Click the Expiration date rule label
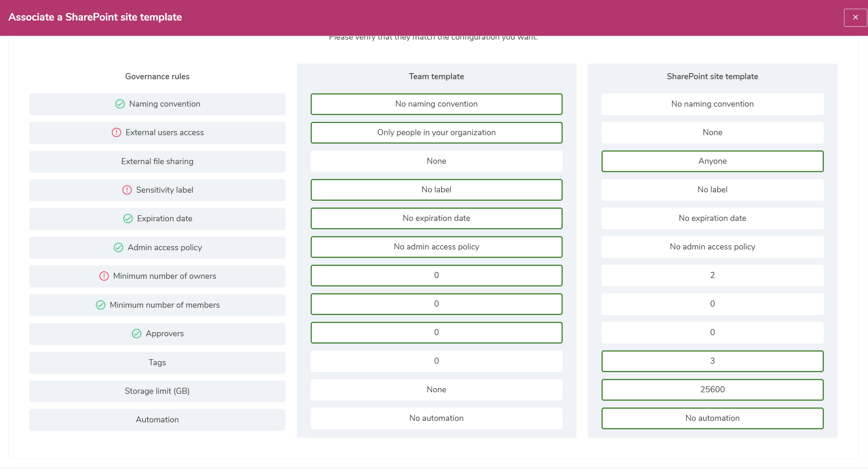The height and width of the screenshot is (470, 868). tap(164, 219)
